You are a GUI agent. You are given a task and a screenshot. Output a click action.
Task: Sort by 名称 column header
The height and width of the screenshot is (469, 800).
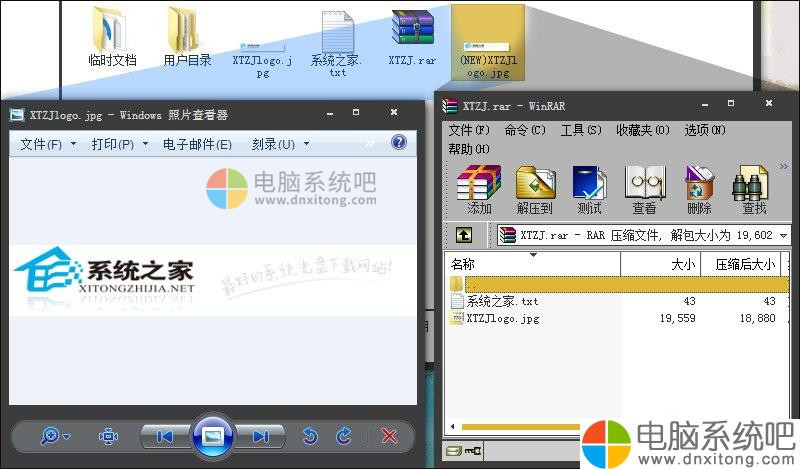point(532,264)
